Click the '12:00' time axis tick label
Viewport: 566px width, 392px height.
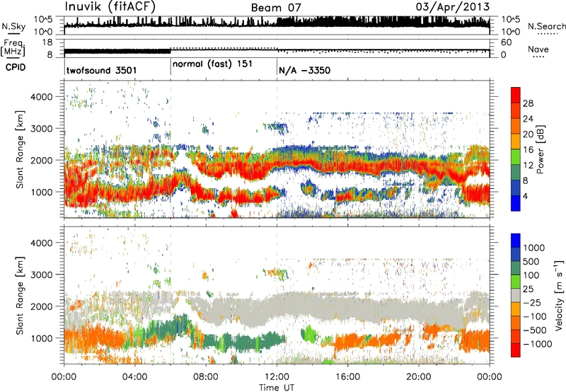pos(277,377)
